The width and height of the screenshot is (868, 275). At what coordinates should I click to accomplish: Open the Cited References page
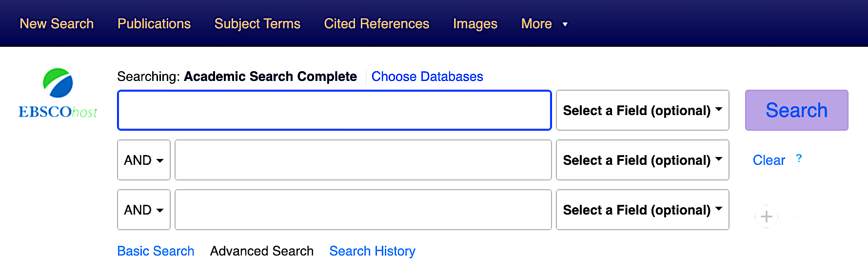376,24
